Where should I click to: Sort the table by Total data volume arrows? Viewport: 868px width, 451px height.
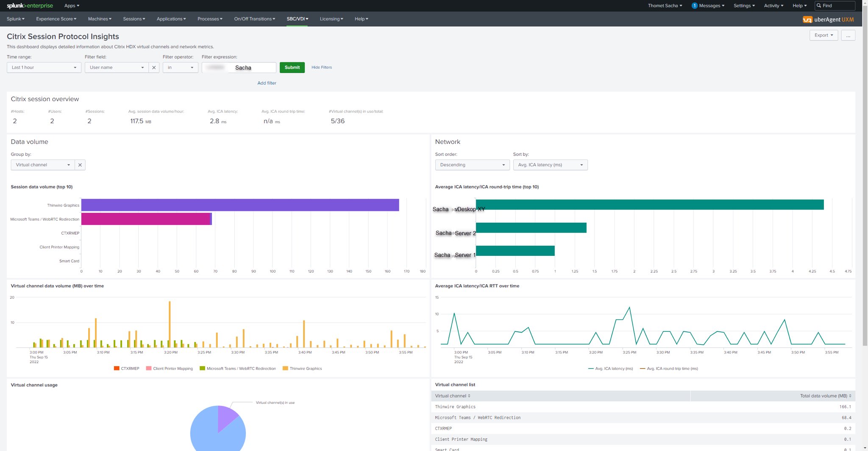[850, 395]
